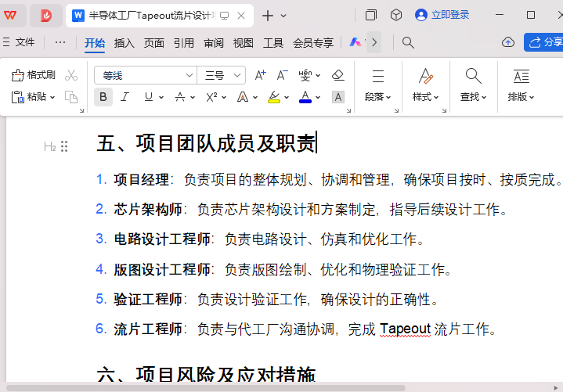Decrease font size with A- icon
This screenshot has height=392, width=563.
282,75
